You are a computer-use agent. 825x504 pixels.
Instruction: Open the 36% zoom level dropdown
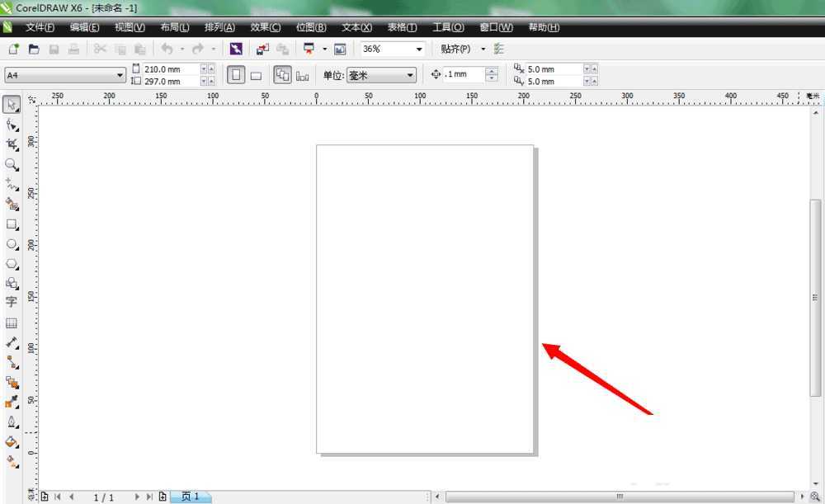(419, 49)
